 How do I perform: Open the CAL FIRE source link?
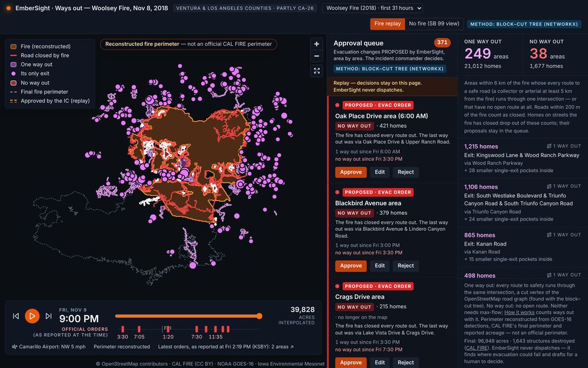(x=476, y=348)
